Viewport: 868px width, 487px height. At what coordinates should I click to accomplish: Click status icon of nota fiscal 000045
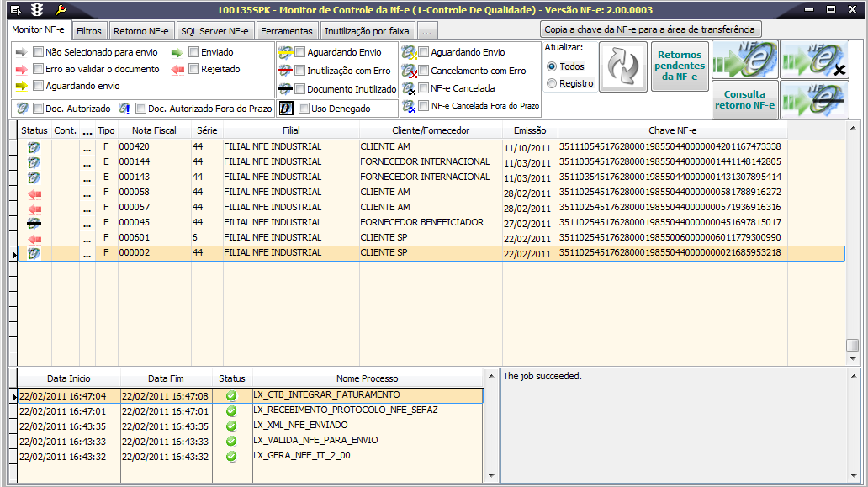34,223
